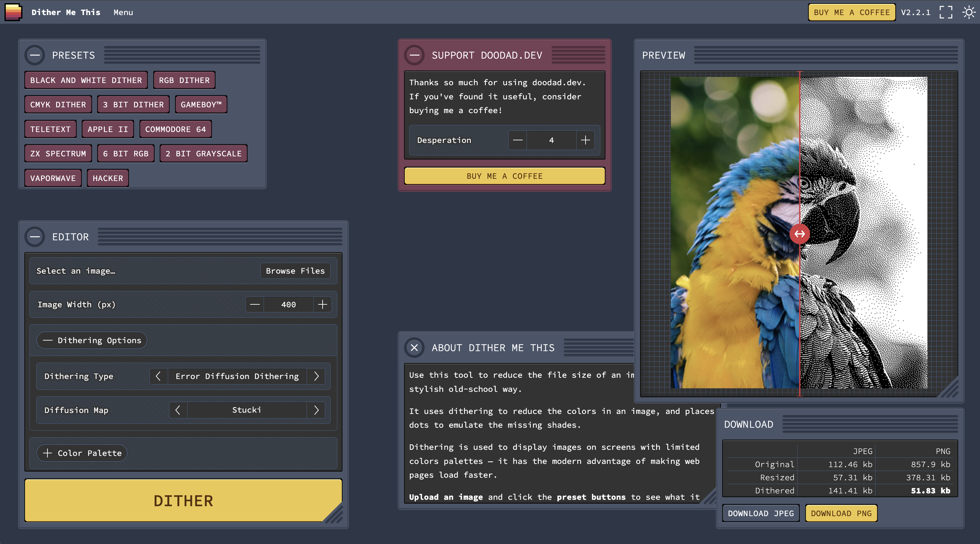
Task: Click the red preview comparison slider handle
Action: 800,234
